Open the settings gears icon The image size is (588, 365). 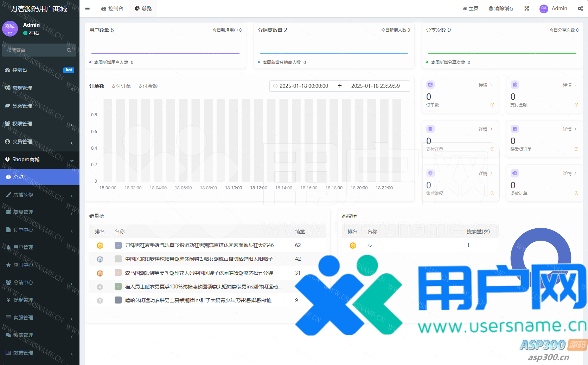point(580,8)
